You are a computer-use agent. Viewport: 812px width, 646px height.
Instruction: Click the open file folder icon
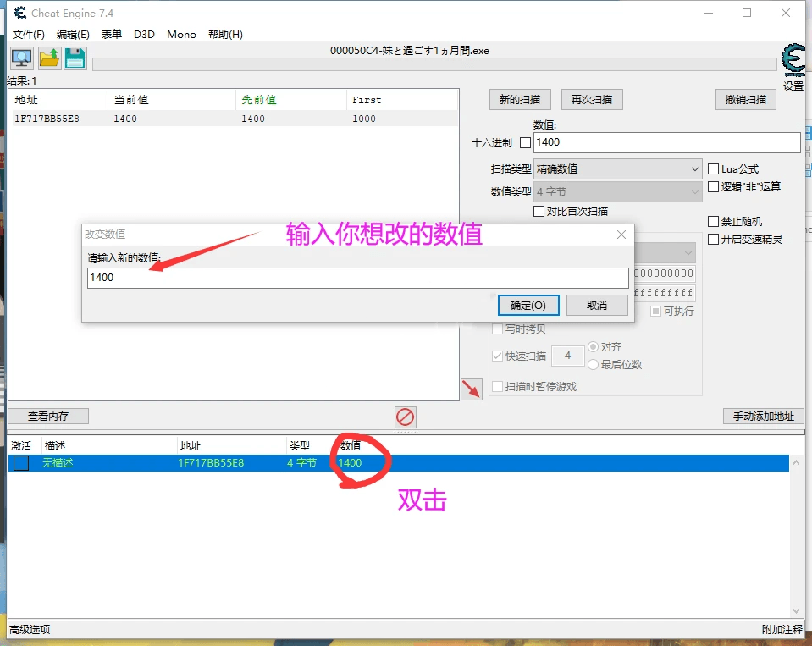[48, 58]
